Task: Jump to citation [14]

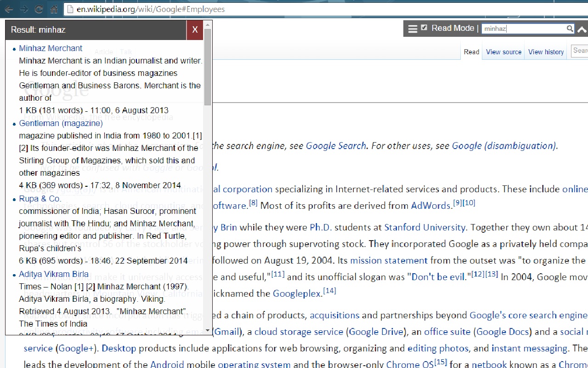Action: click(329, 290)
